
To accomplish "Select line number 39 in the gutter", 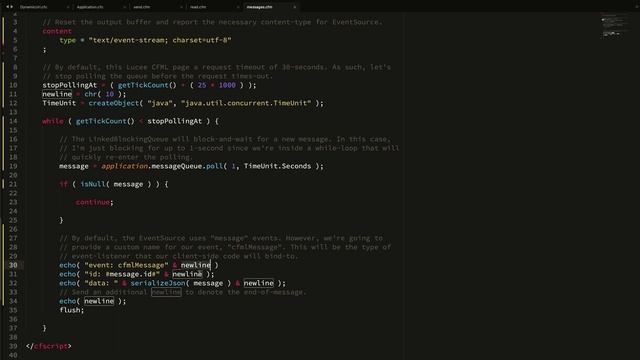I will (x=13, y=346).
